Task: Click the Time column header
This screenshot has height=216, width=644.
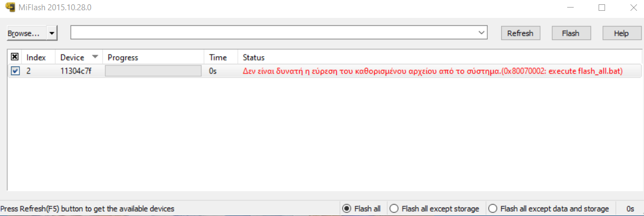Action: 218,57
